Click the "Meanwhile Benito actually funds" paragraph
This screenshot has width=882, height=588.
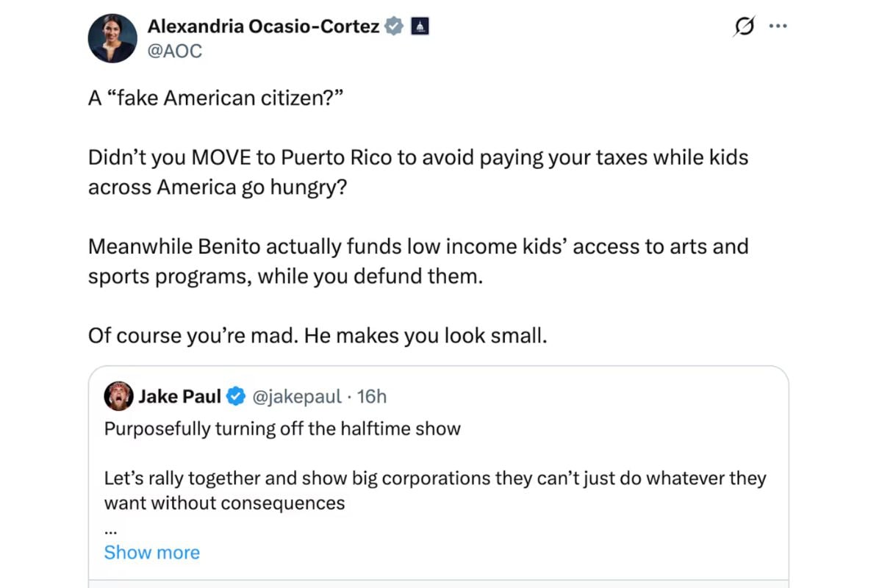tap(417, 261)
